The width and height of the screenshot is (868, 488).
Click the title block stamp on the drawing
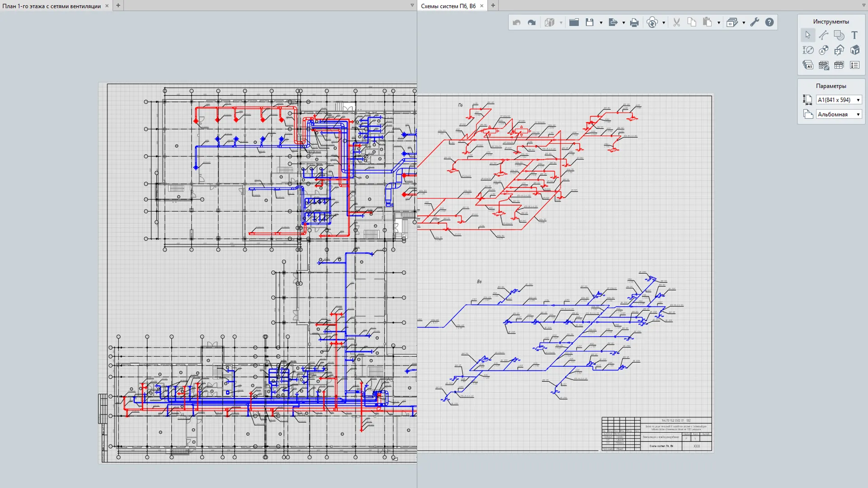656,434
